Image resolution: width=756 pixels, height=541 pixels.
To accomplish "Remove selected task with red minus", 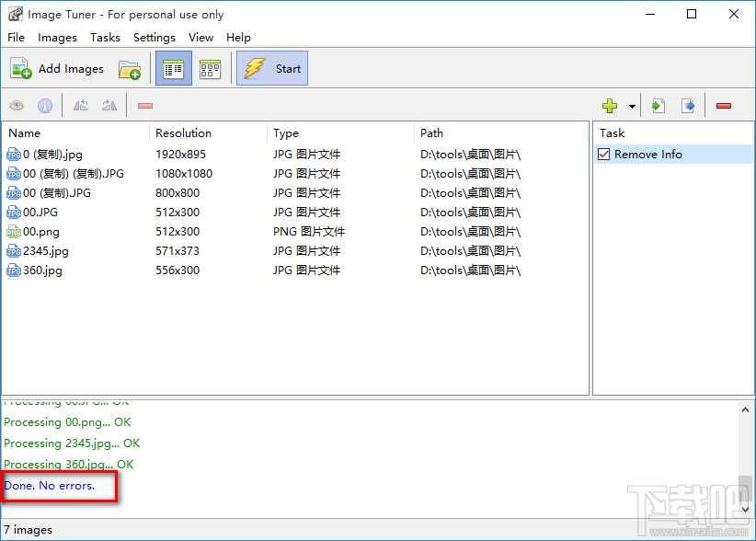I will pyautogui.click(x=724, y=106).
